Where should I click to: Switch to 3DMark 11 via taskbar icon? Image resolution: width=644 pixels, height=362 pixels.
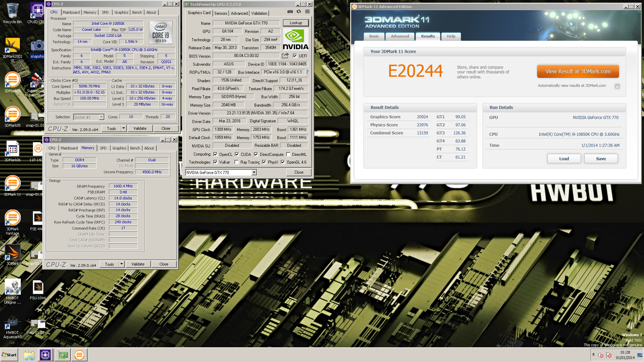[x=79, y=355]
